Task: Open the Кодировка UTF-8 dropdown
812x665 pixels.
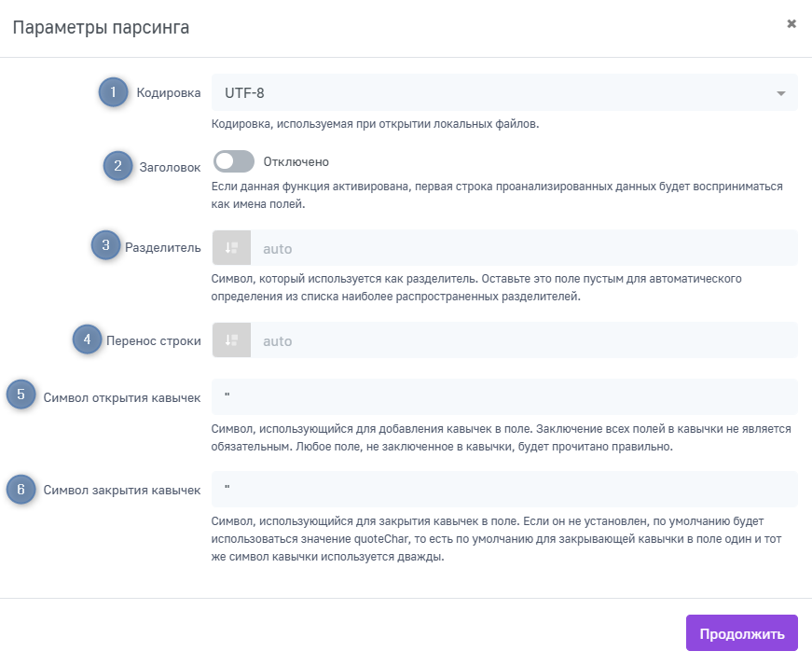Action: (x=503, y=92)
